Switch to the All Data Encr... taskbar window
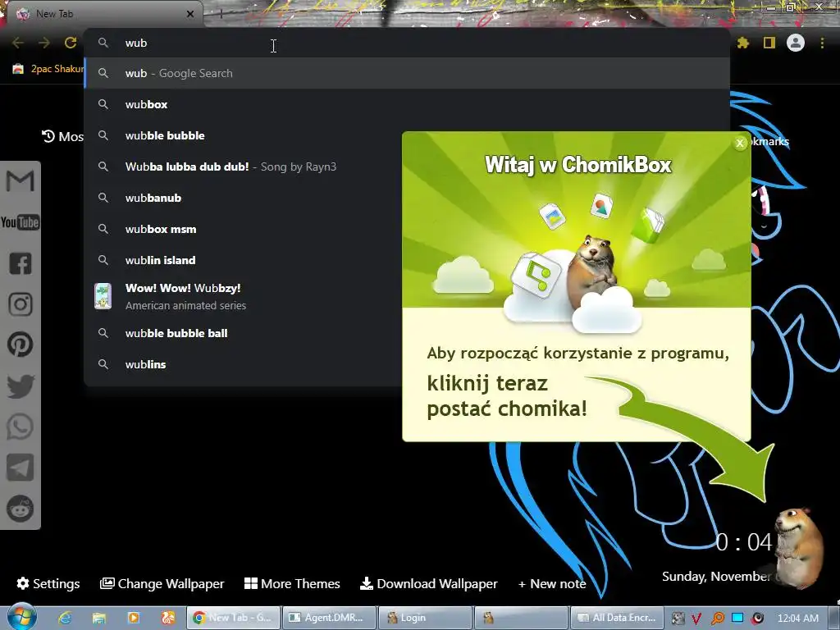 tap(617, 618)
